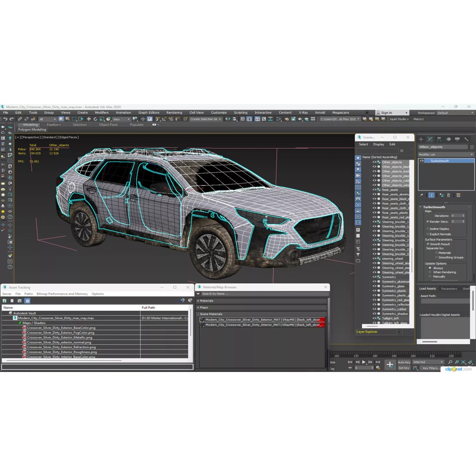
Task: Click the object color swatch beside Other_objects
Action: tap(472, 147)
